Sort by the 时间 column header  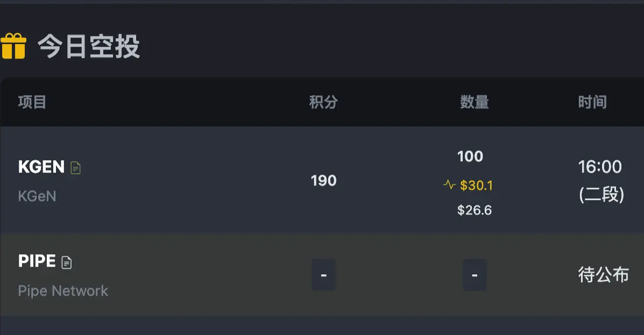click(593, 102)
